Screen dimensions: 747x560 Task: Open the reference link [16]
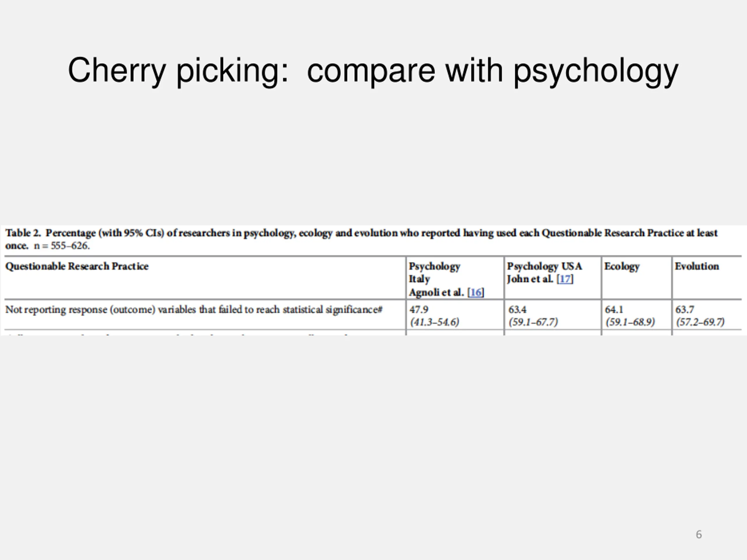coord(476,292)
